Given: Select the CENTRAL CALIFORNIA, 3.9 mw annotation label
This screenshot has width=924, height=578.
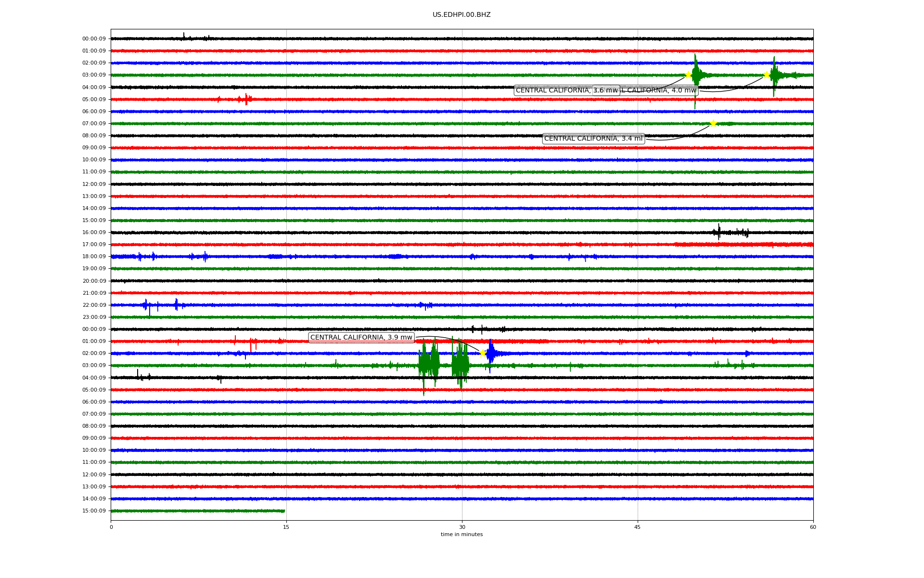Looking at the screenshot, I should [x=361, y=337].
